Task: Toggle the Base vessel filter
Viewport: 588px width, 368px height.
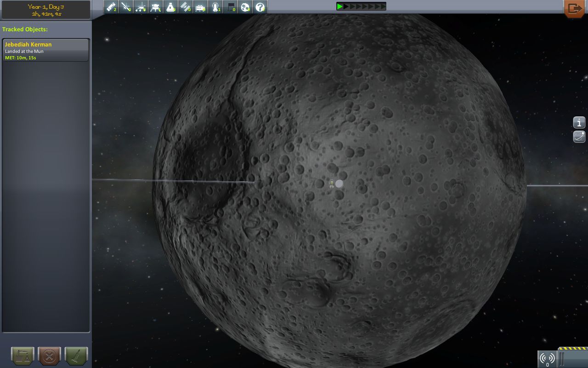Action: click(200, 7)
